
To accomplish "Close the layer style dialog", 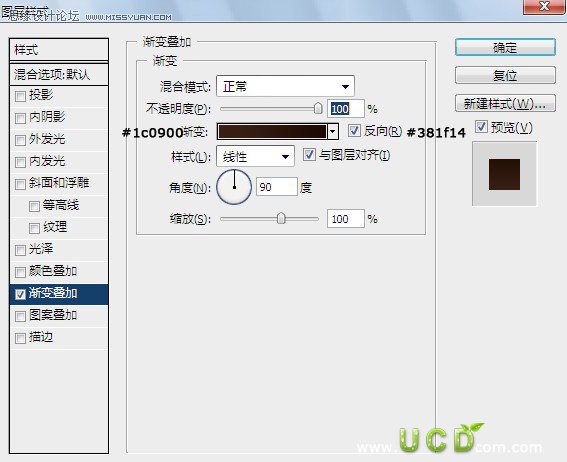I will tap(544, 7).
